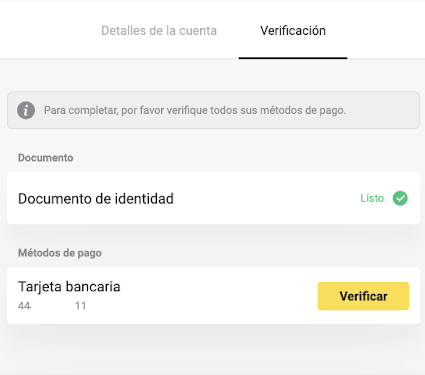Click the word cuenta in the first tab
Screen dimensions: 425x375
198,31
